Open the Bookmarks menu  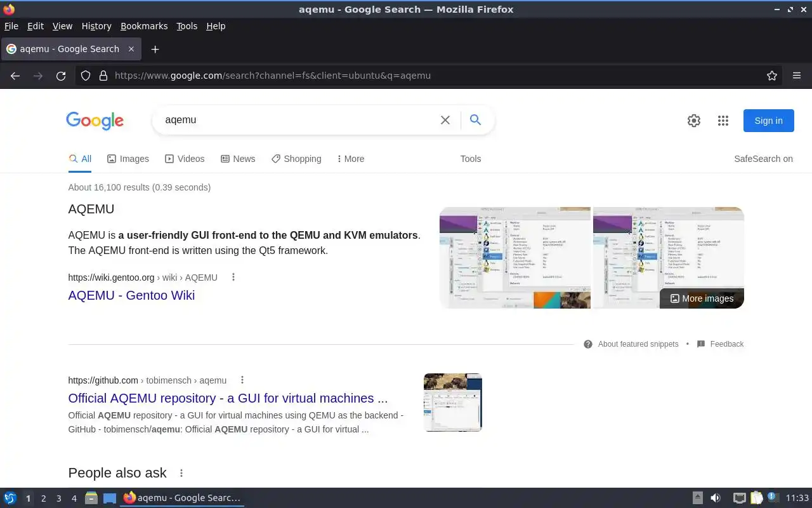144,26
